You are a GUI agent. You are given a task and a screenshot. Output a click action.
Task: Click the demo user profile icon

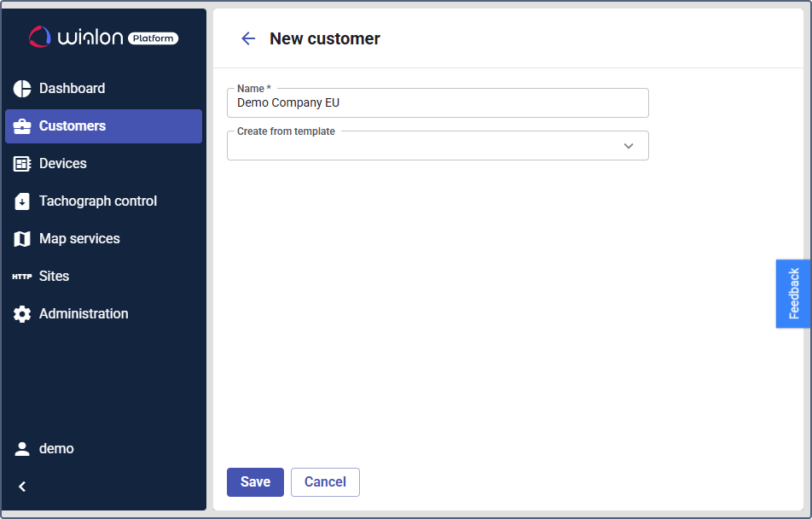(22, 449)
